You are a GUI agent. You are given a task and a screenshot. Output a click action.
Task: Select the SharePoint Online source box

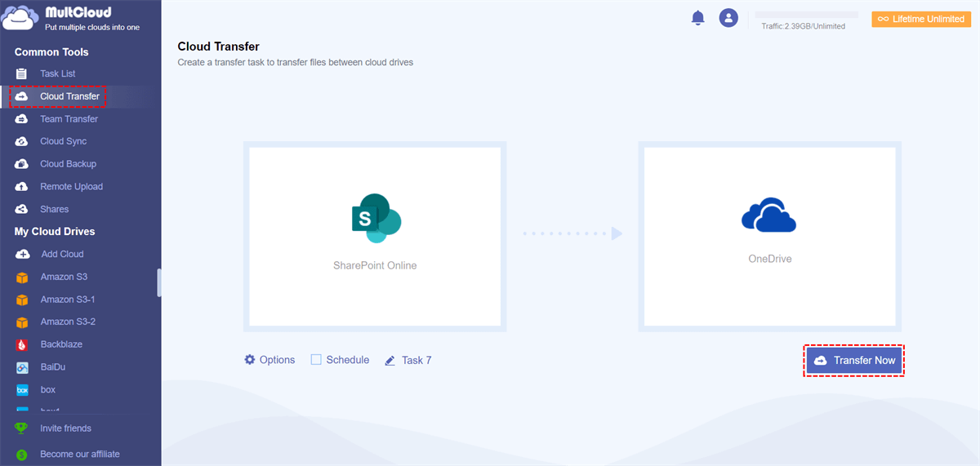[x=375, y=236]
